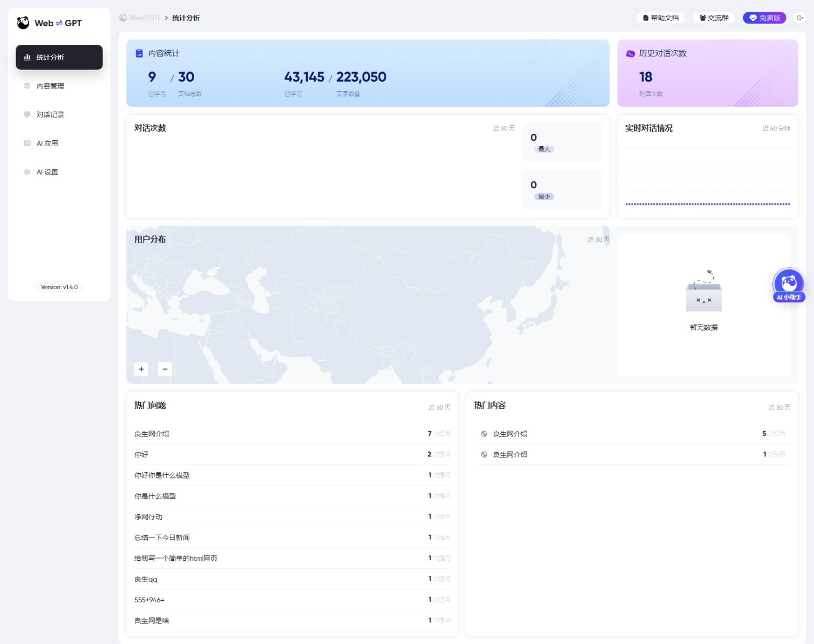Open 内容管理 in the sidebar

click(50, 86)
